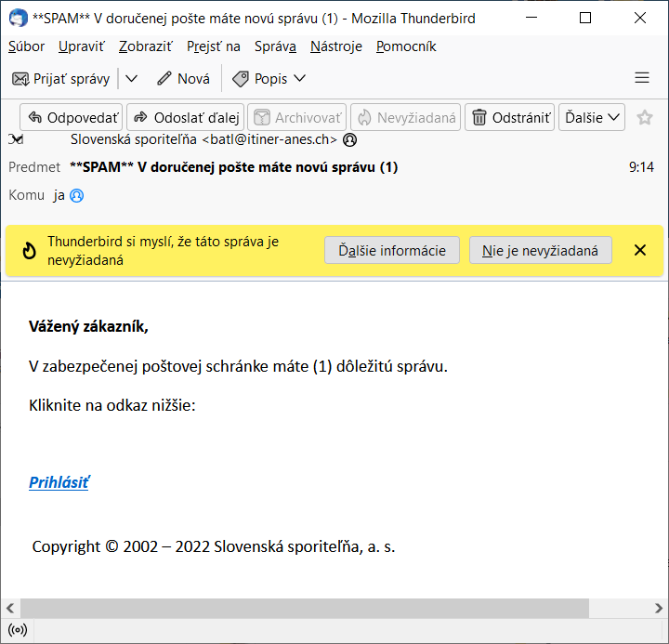Click the Prihlásiť link in email
Image resolution: width=669 pixels, height=644 pixels.
click(x=59, y=482)
